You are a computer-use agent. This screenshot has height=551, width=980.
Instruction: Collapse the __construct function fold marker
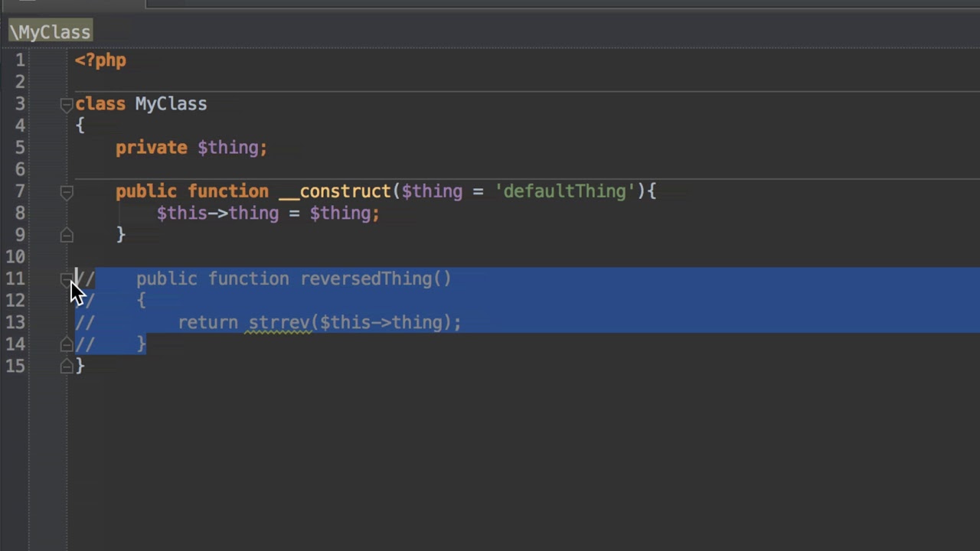(x=67, y=193)
